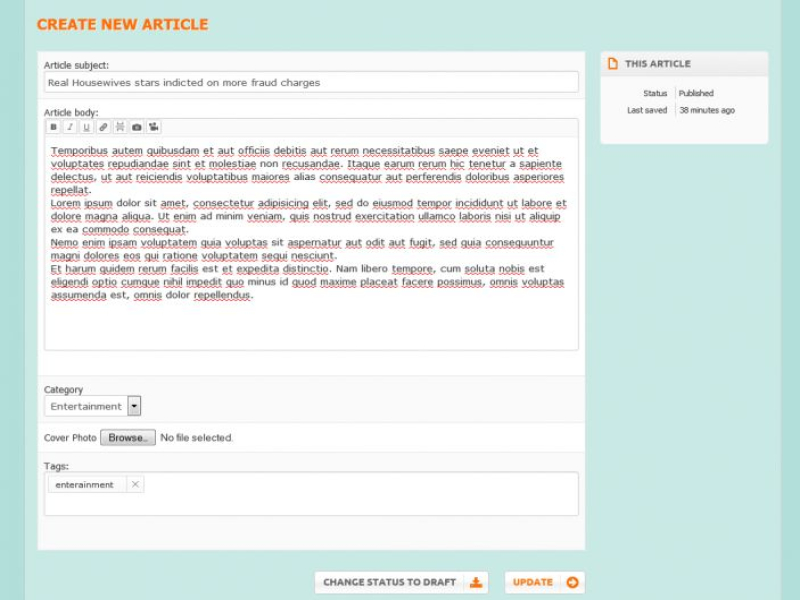Image resolution: width=800 pixels, height=600 pixels.
Task: Insert an image using the camera icon
Action: click(137, 127)
